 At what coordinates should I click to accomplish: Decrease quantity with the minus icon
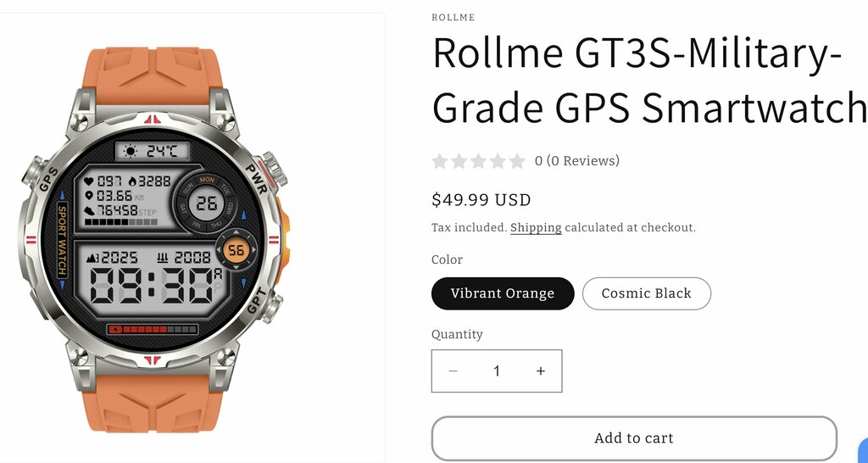(x=453, y=371)
